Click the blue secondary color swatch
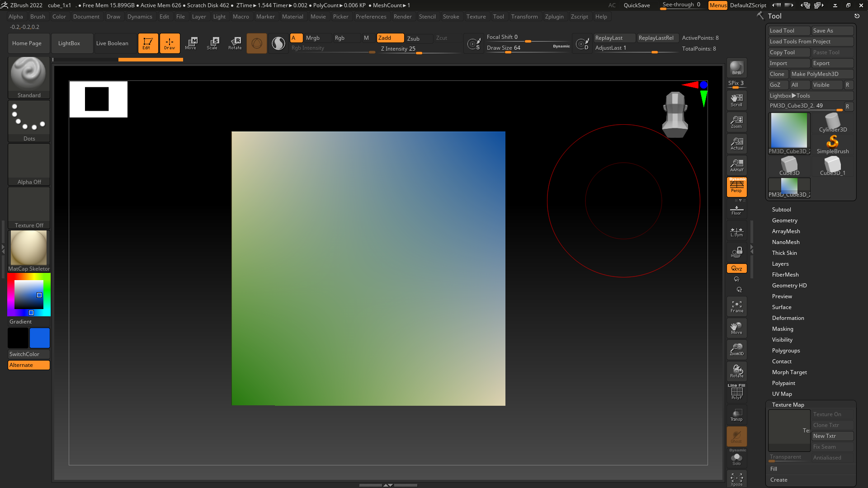 click(x=40, y=338)
